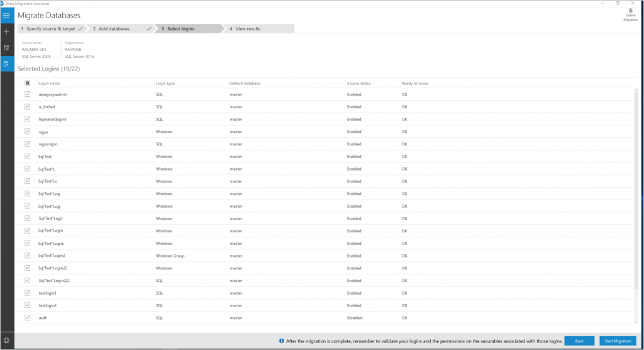
Task: Uncheck the rajporajpo login checkbox
Action: [x=28, y=144]
